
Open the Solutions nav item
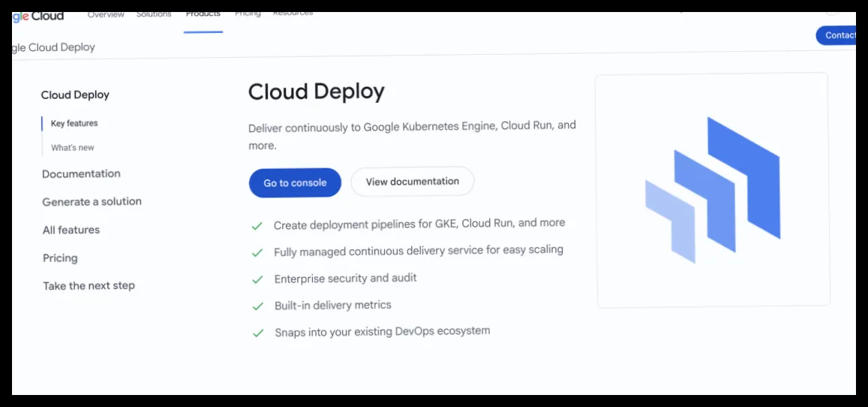[x=154, y=15]
